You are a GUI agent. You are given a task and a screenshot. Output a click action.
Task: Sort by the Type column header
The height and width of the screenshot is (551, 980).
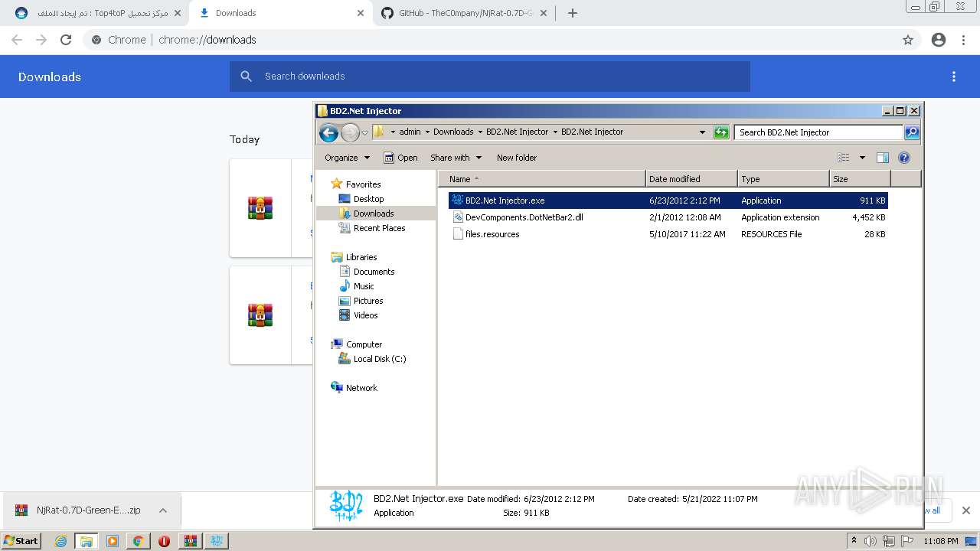pyautogui.click(x=784, y=179)
